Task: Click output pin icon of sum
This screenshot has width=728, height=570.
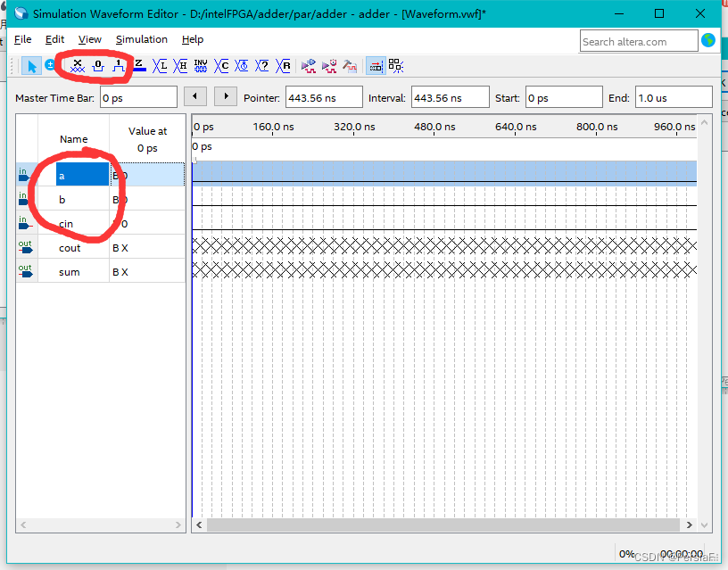Action: coord(25,271)
